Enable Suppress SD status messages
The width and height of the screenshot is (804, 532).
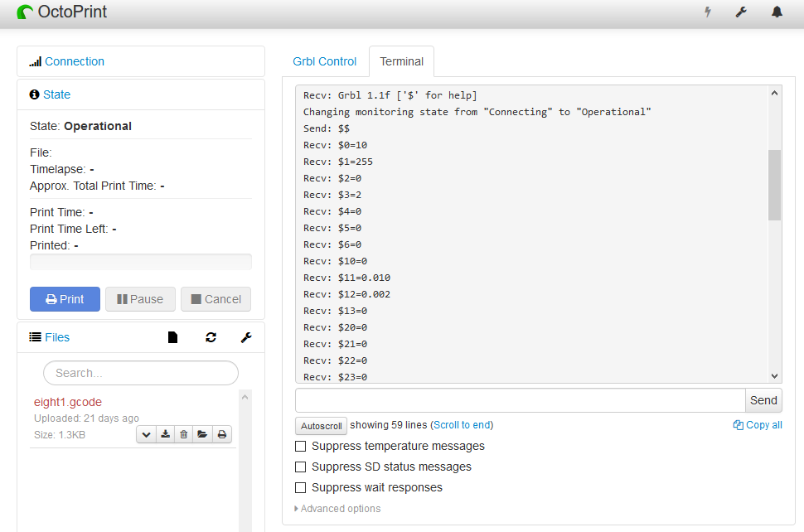click(x=301, y=467)
